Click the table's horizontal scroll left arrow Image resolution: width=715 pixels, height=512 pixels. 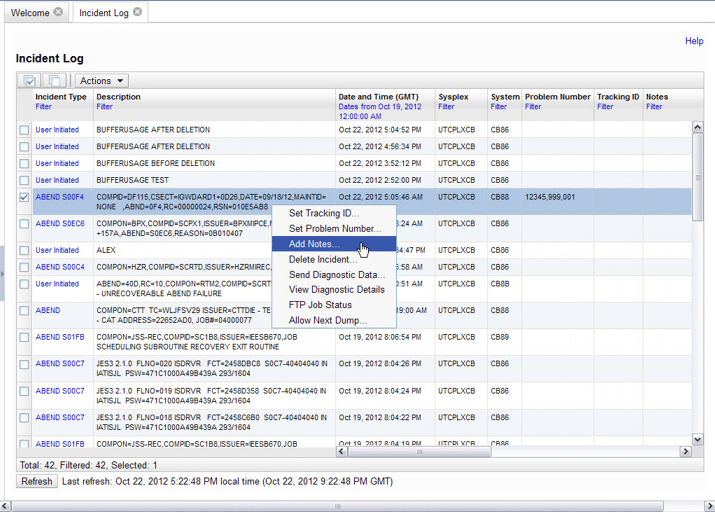click(342, 452)
